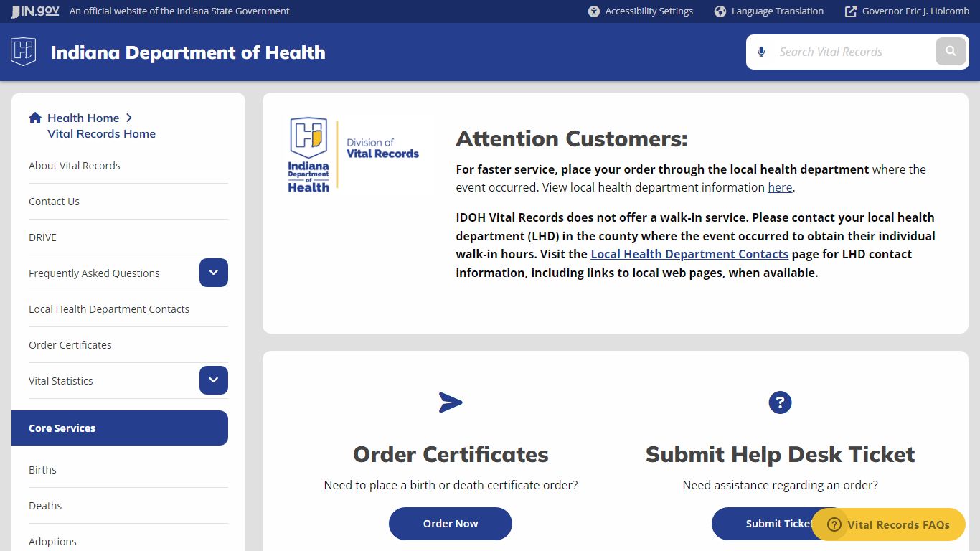Open Local Health Department Contacts inline link
The width and height of the screenshot is (980, 551).
tap(689, 254)
